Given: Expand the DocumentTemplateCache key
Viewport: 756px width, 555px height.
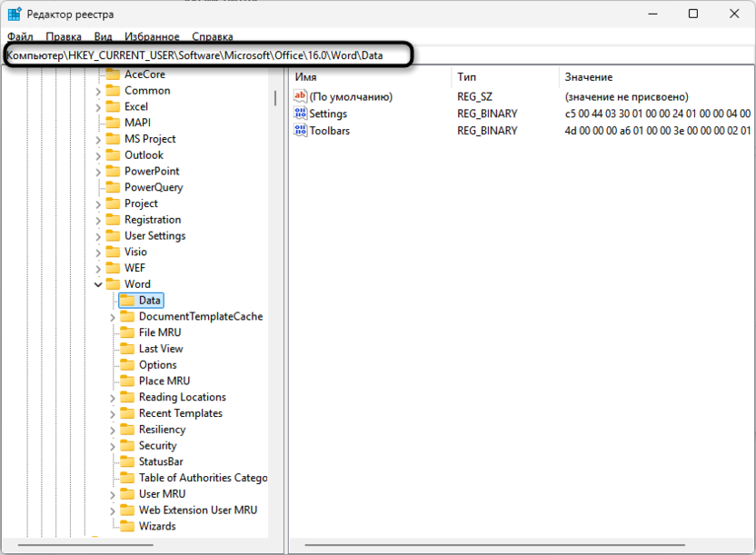Looking at the screenshot, I should [113, 317].
